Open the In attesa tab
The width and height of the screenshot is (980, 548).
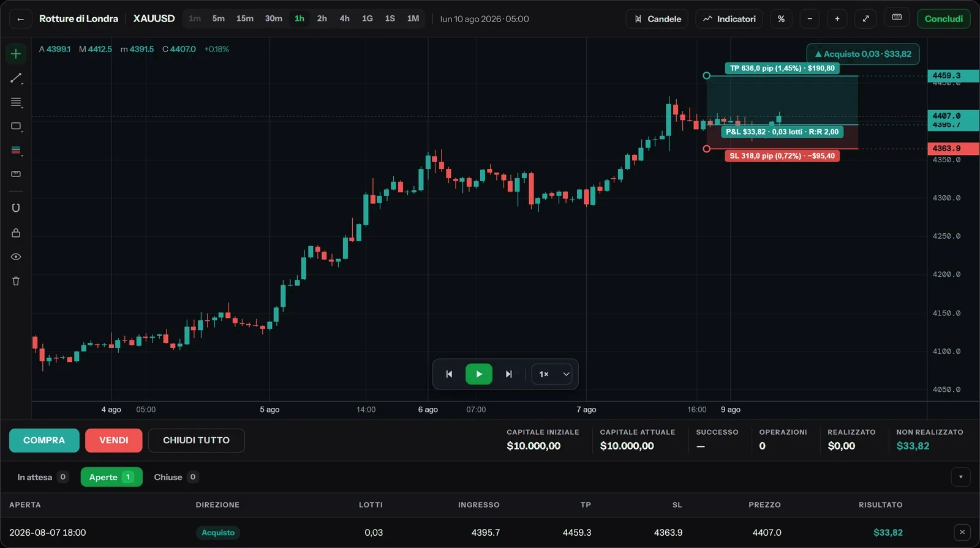point(43,477)
